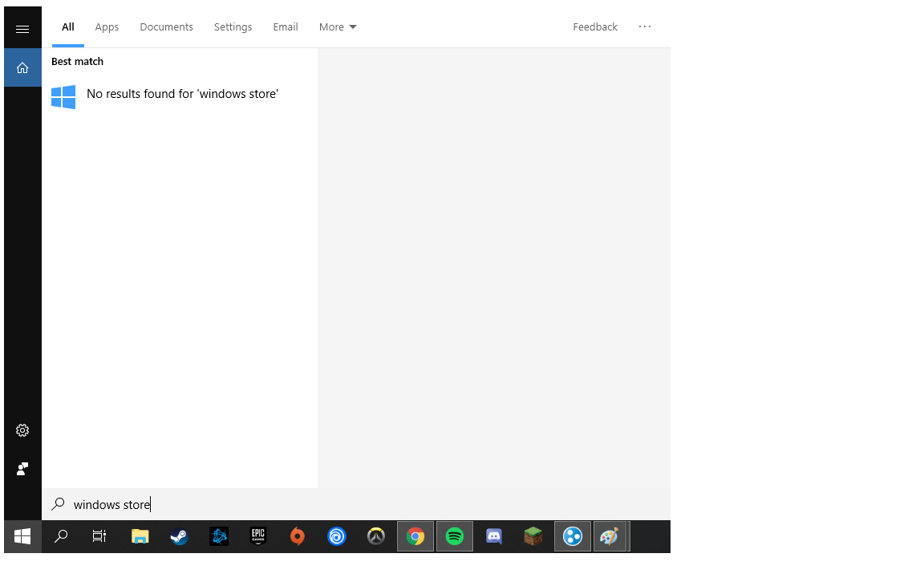924x578 pixels.
Task: Open Task View on the taskbar
Action: [99, 537]
